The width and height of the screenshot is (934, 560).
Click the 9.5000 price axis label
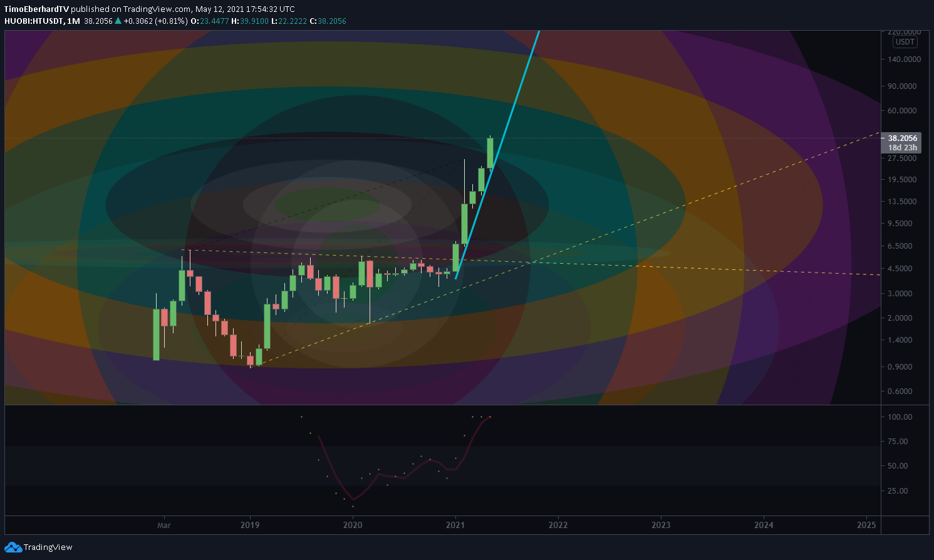point(900,224)
